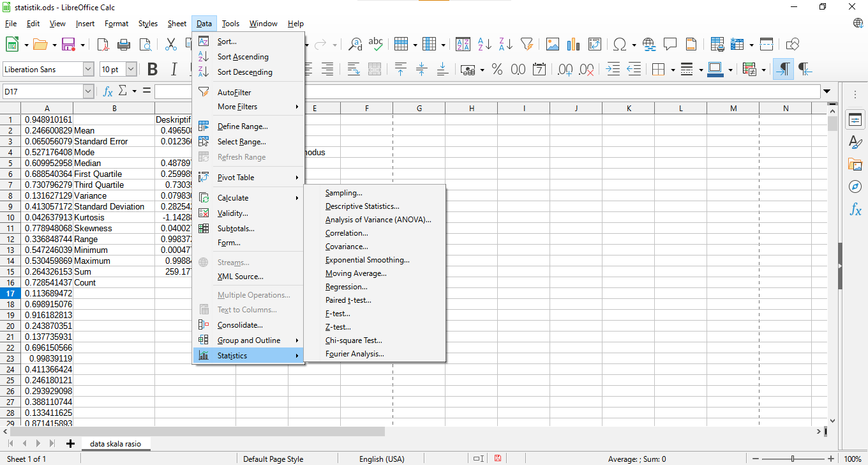Toggle bold formatting
The image size is (868, 465).
point(152,68)
